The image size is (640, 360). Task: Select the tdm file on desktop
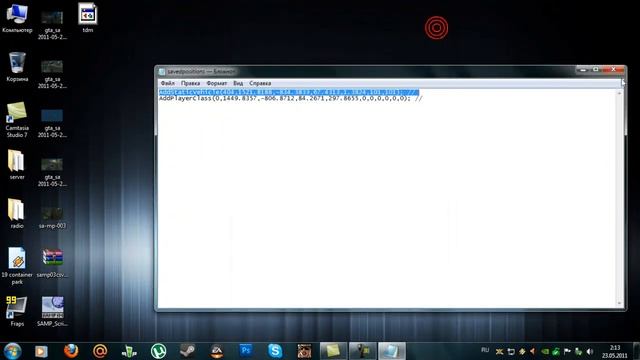(x=88, y=18)
